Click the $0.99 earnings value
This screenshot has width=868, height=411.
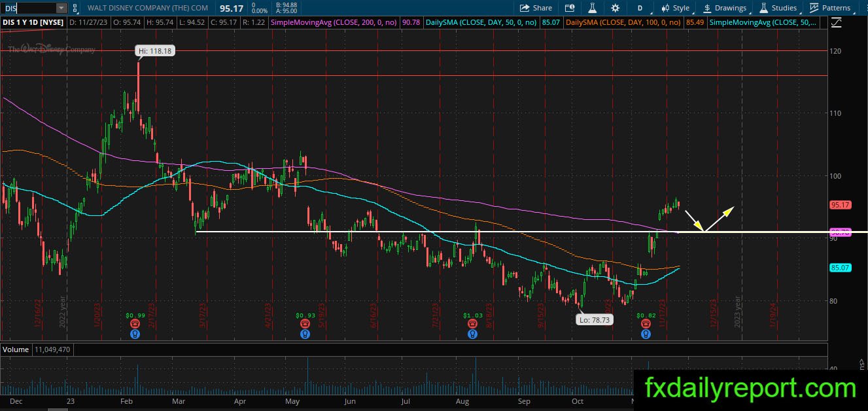click(135, 315)
